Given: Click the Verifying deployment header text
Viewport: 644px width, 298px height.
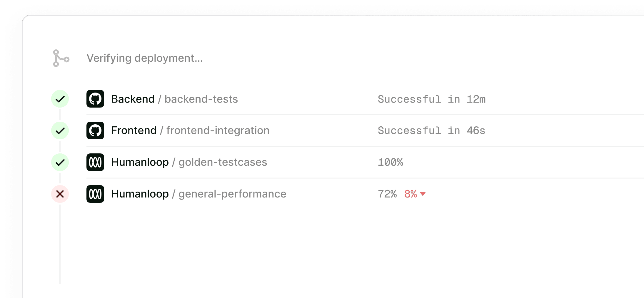Looking at the screenshot, I should pyautogui.click(x=145, y=58).
